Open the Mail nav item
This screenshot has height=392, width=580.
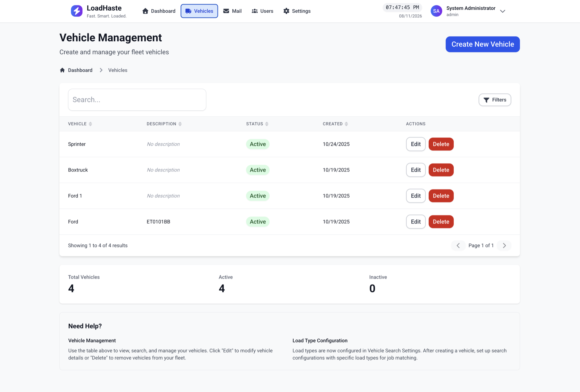pyautogui.click(x=232, y=11)
